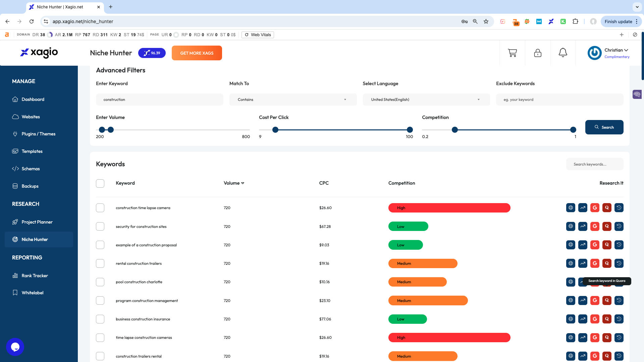Click globe icon for rental construction trailers
Viewport: 644px width, 362px height.
click(571, 263)
